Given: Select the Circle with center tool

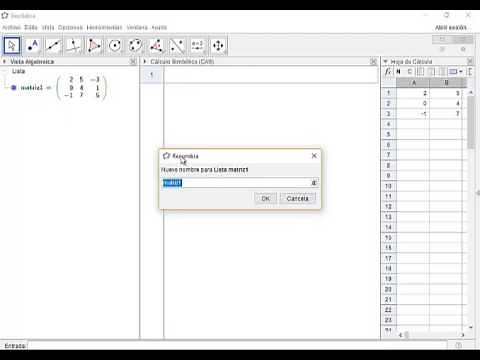Looking at the screenshot, I should (x=115, y=46).
